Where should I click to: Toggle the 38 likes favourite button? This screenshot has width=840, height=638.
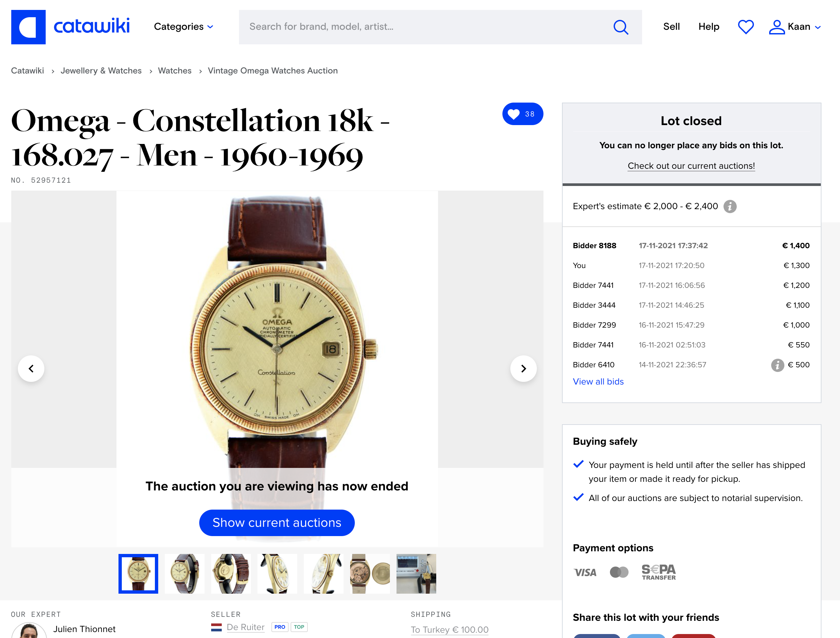523,114
